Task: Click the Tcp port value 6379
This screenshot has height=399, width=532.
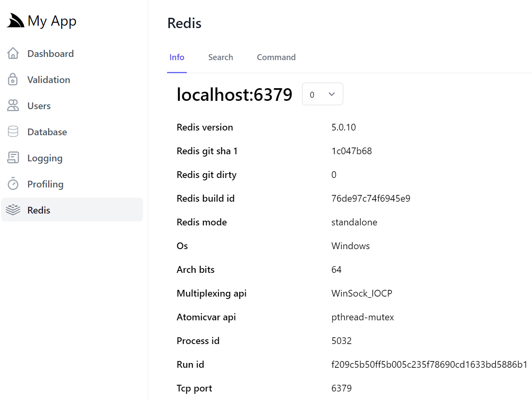Action: coord(342,388)
